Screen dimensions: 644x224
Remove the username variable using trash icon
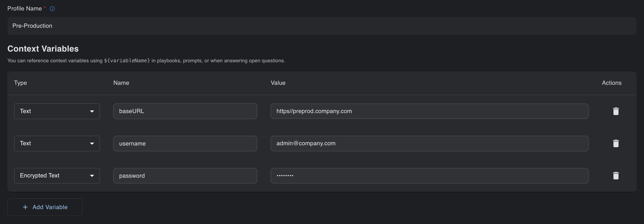616,143
